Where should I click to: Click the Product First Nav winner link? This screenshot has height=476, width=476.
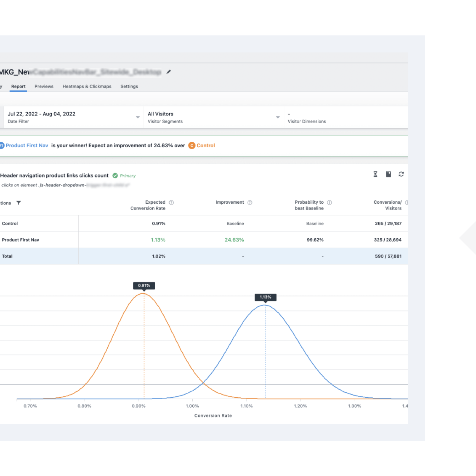(27, 146)
